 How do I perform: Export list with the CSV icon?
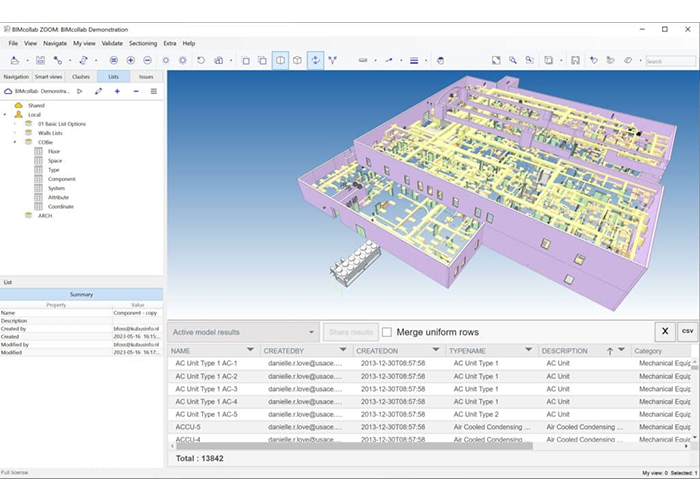point(688,331)
